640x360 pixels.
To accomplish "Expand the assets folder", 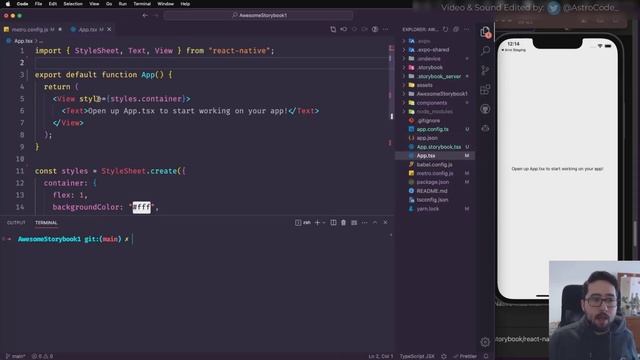I will pyautogui.click(x=435, y=85).
